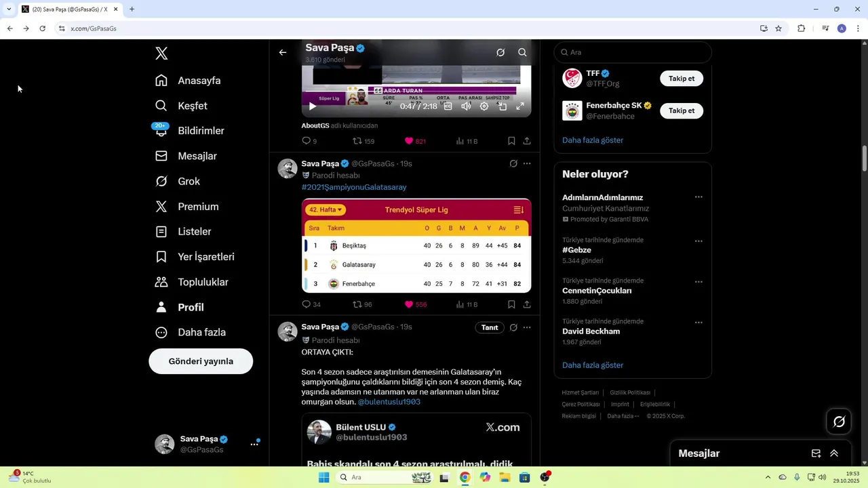Screen dimensions: 868x488
Task: Search profile posts with magnifier icon
Action: (x=522, y=52)
